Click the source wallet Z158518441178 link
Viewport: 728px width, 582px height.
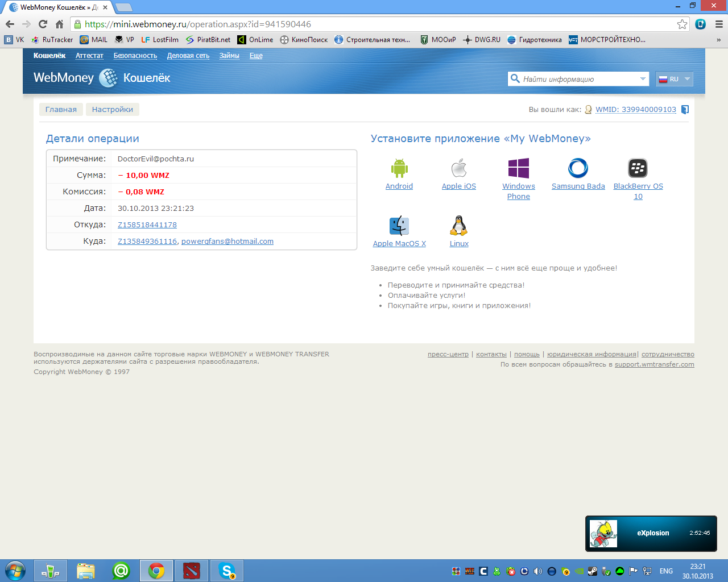pyautogui.click(x=147, y=225)
